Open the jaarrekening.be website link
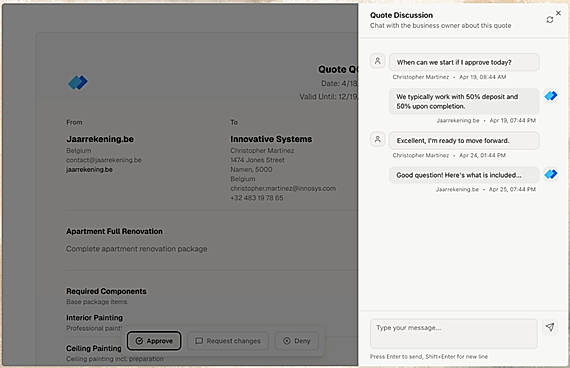This screenshot has height=368, width=570. click(89, 169)
